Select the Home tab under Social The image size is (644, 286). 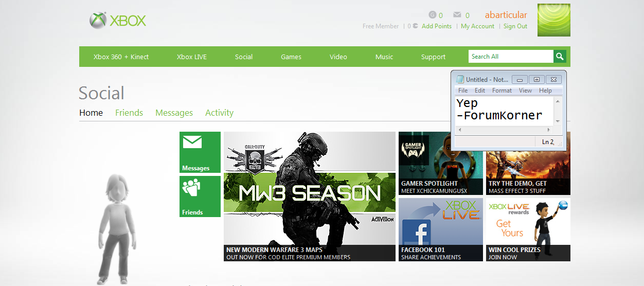coord(91,113)
